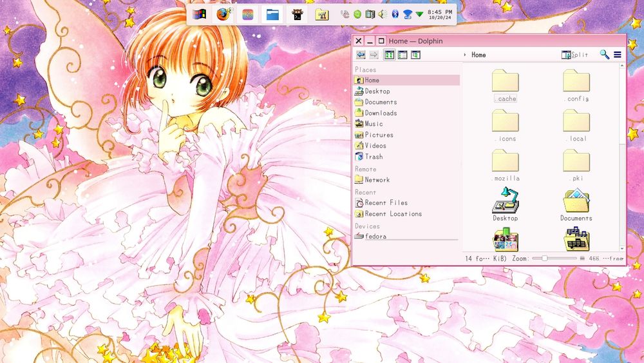This screenshot has width=644, height=363.
Task: Go to Downloads in Places
Action: (406, 113)
